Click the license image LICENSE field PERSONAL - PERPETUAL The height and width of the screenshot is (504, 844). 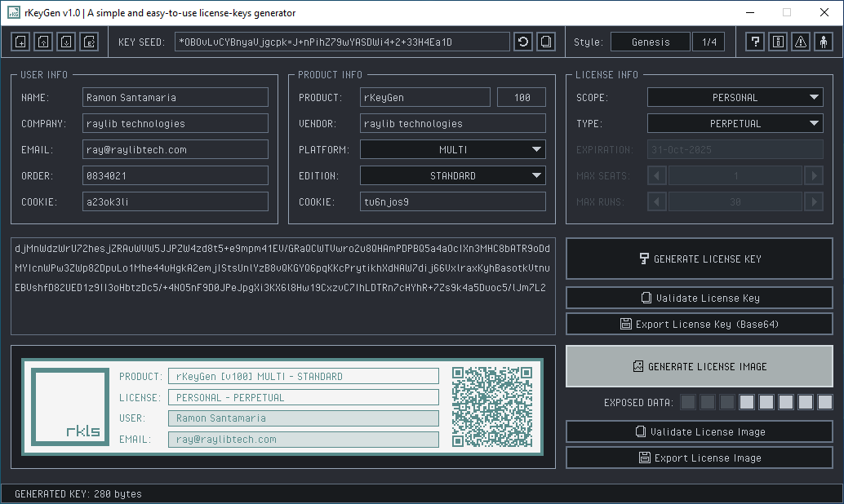pos(304,397)
